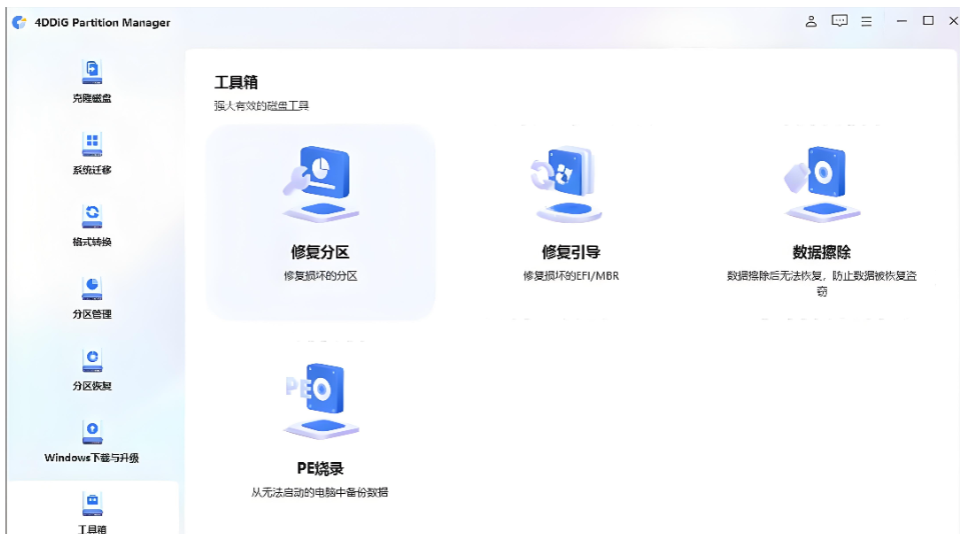Select the Windows下载与升级 sidebar icon
Image resolution: width=967 pixels, height=534 pixels.
(92, 432)
